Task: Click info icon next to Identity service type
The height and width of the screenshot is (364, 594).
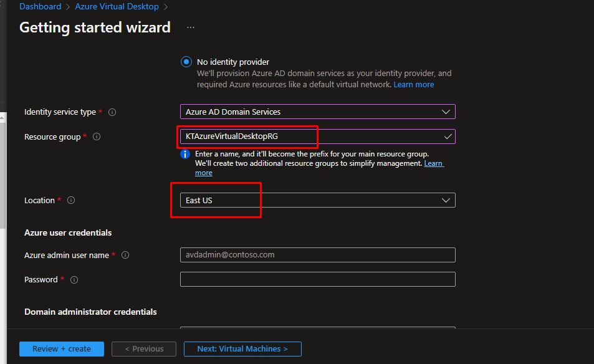Action: (112, 112)
